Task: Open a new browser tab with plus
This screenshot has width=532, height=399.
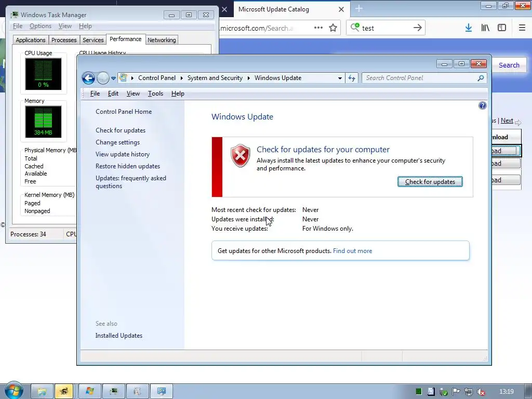Action: coord(359,8)
